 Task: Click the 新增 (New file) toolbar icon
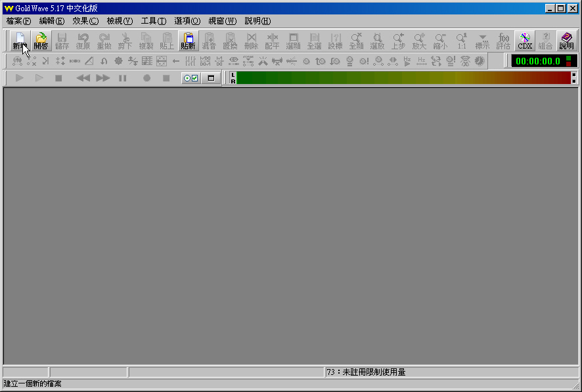coord(20,41)
